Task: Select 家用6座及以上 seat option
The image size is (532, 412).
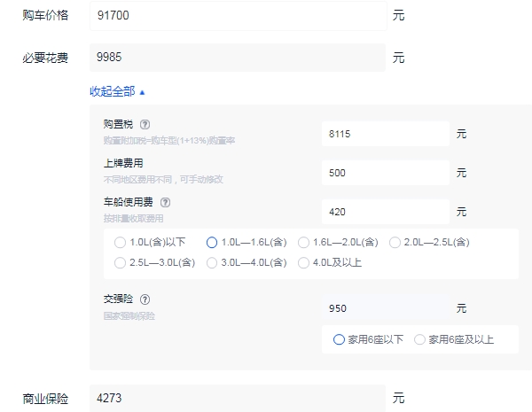Action: 420,338
